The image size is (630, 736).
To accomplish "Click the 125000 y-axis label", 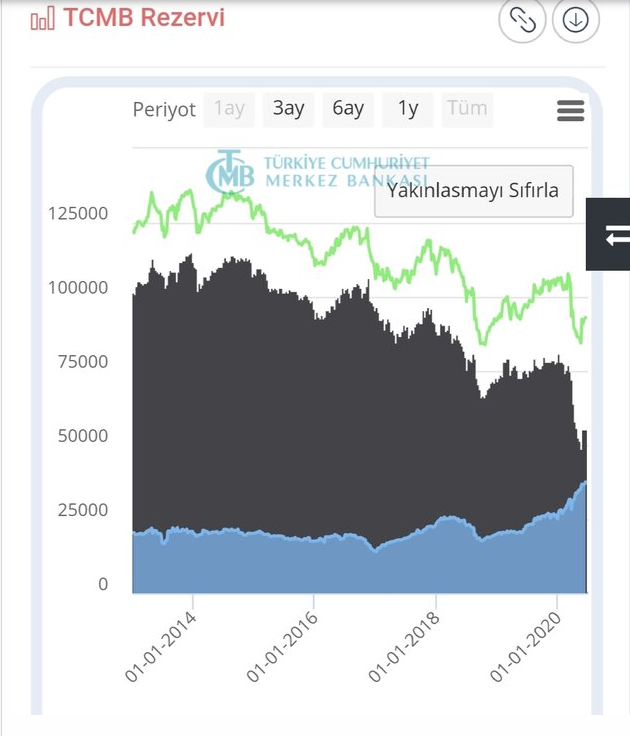I will point(77,214).
